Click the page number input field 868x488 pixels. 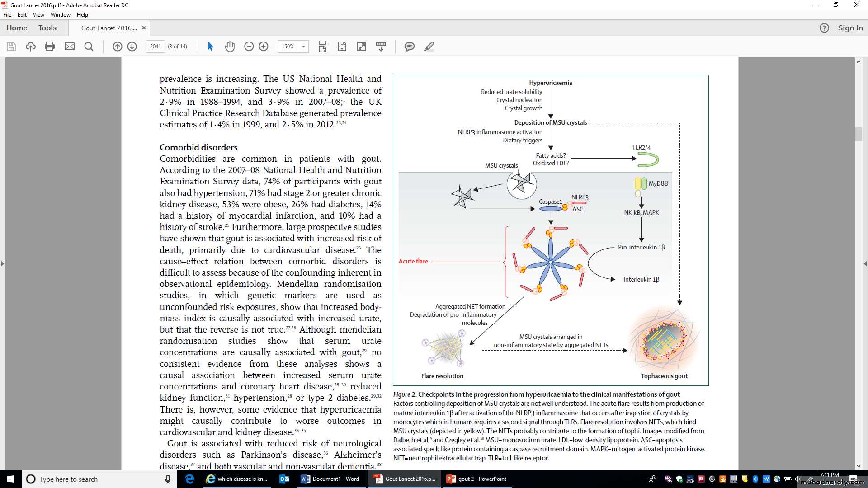click(x=155, y=47)
